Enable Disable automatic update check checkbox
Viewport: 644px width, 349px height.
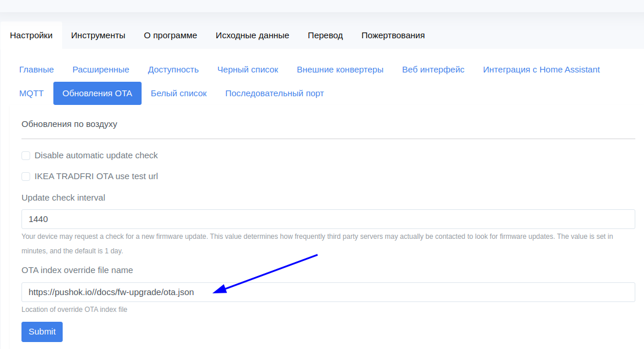click(x=26, y=155)
